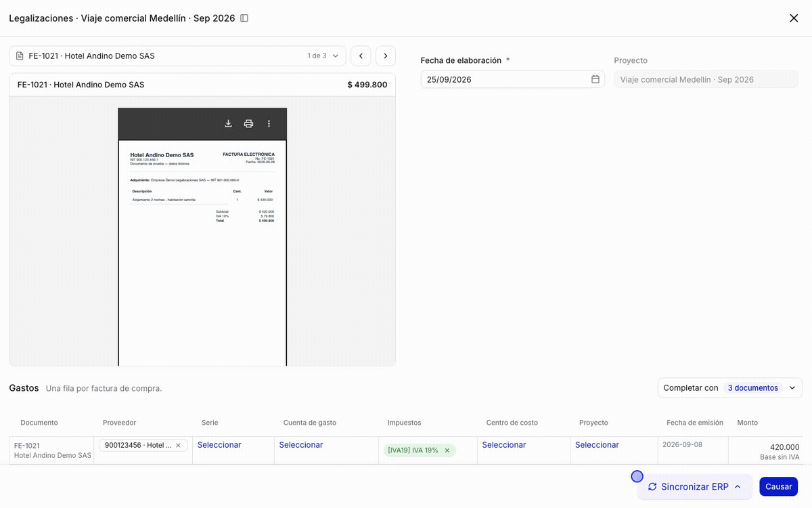This screenshot has height=508, width=812.
Task: Go to the previous document
Action: tap(361, 56)
